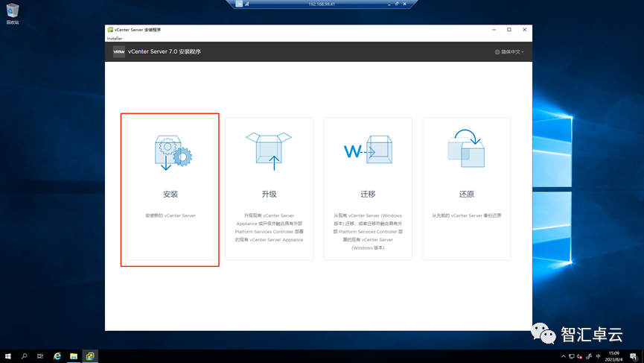Screen dimensions: 644x363
Task: Open Task View in the taskbar
Action: [40, 356]
